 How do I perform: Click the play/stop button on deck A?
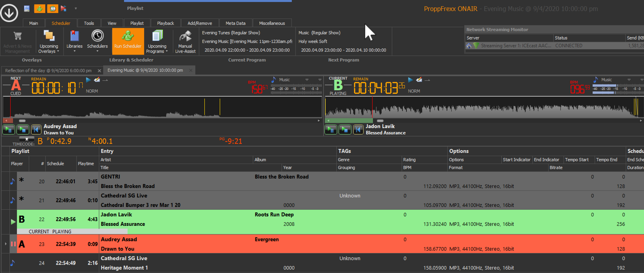(x=23, y=130)
